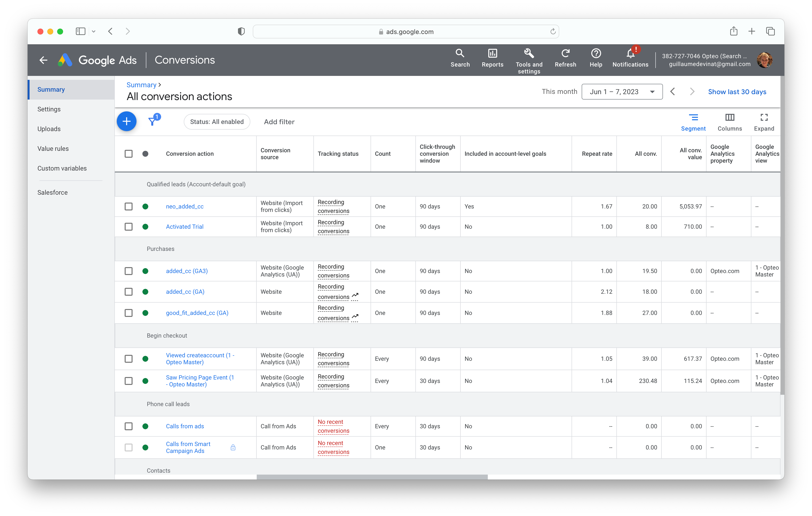Check the neo_added_cc row checkbox
Screen dimensions: 812x516
tap(129, 206)
